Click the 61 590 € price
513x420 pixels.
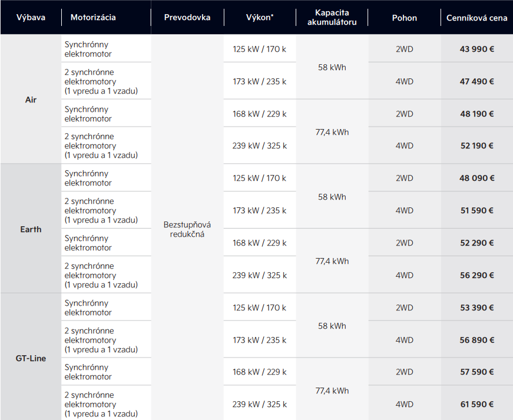tap(477, 404)
